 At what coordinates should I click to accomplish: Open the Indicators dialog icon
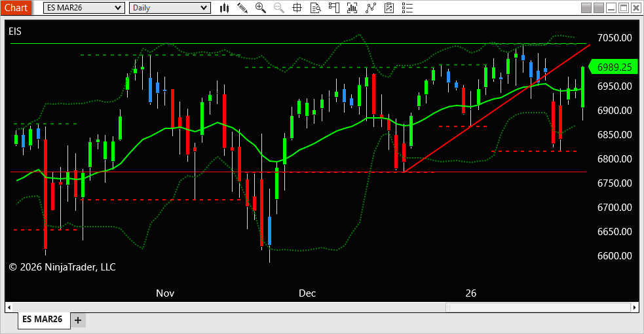370,8
